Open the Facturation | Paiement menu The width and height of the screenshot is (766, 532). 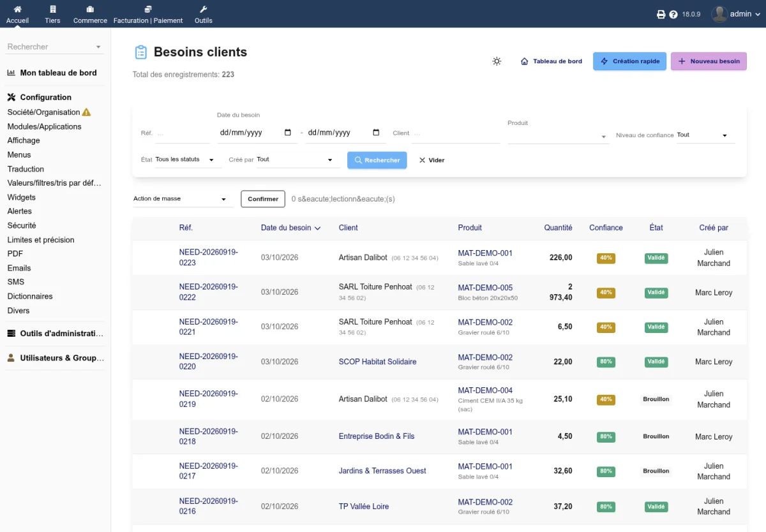pyautogui.click(x=148, y=14)
